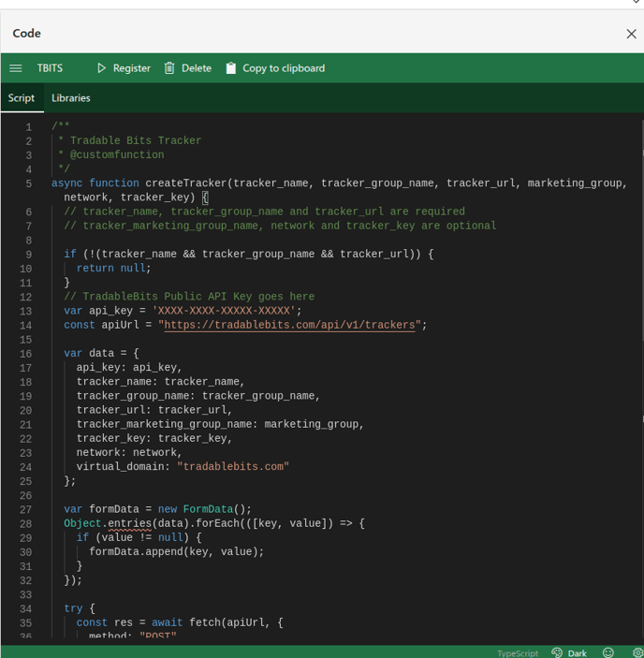Click on 'Tradable Bits Tracker' comment text
Viewport: 644px width, 658px height.
136,140
